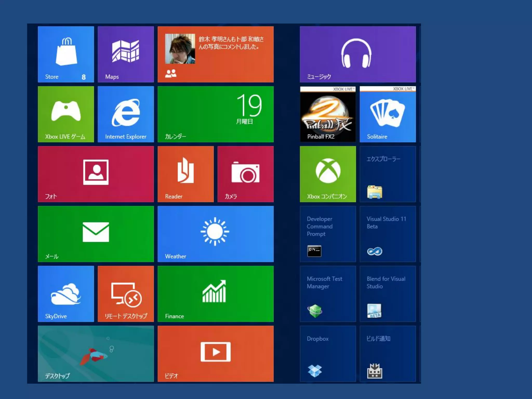
Task: Open Visual Studio 11 Beta tile
Action: pos(388,234)
